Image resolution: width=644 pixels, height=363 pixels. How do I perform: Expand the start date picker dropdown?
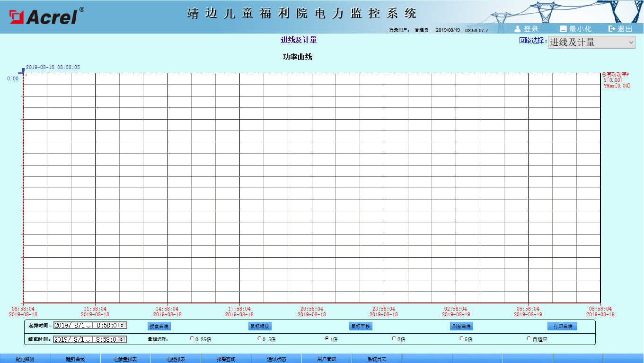pos(88,326)
